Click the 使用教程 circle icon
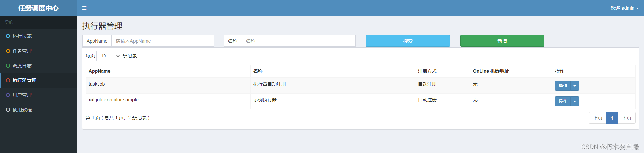644x153 pixels. (8, 110)
